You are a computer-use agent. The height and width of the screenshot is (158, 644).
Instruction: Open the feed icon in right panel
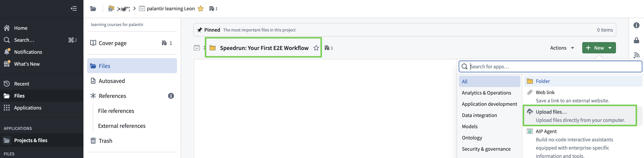click(x=636, y=55)
